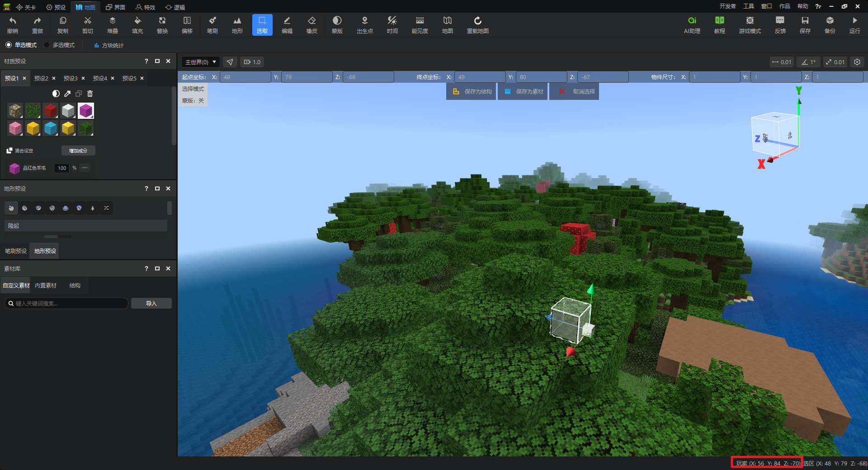Toggle 蒙版: 关 mask switch in viewport
The height and width of the screenshot is (470, 868).
pos(193,100)
